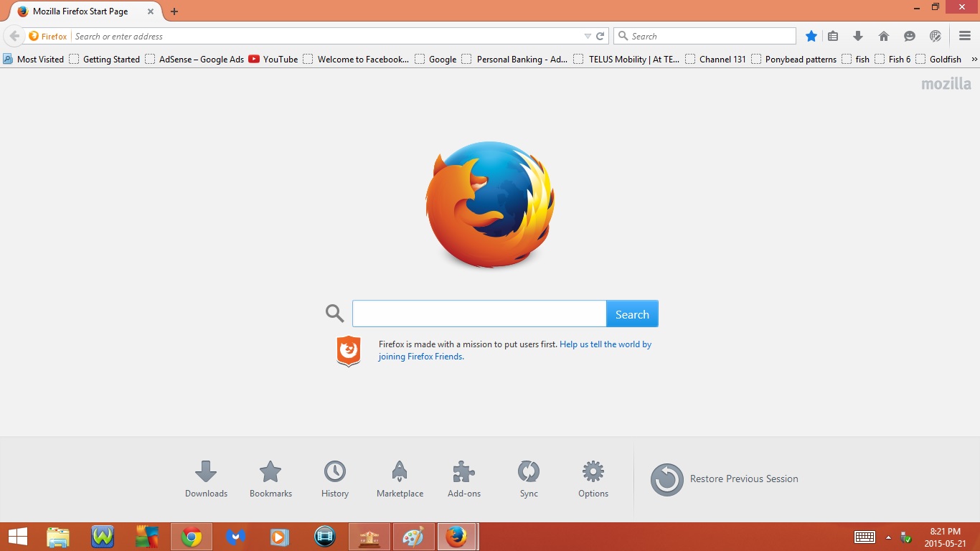Image resolution: width=980 pixels, height=551 pixels.
Task: Open the touch keyboard tray icon
Action: click(x=864, y=537)
